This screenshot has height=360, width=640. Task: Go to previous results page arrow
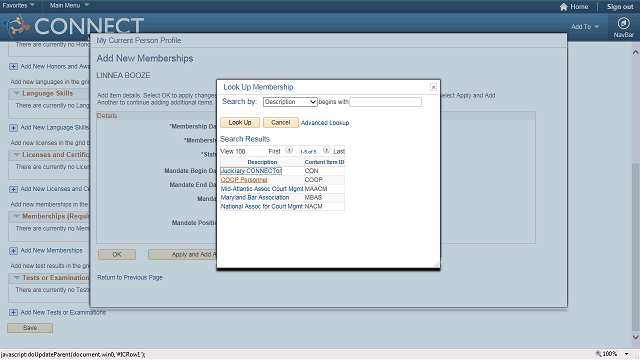tap(289, 150)
